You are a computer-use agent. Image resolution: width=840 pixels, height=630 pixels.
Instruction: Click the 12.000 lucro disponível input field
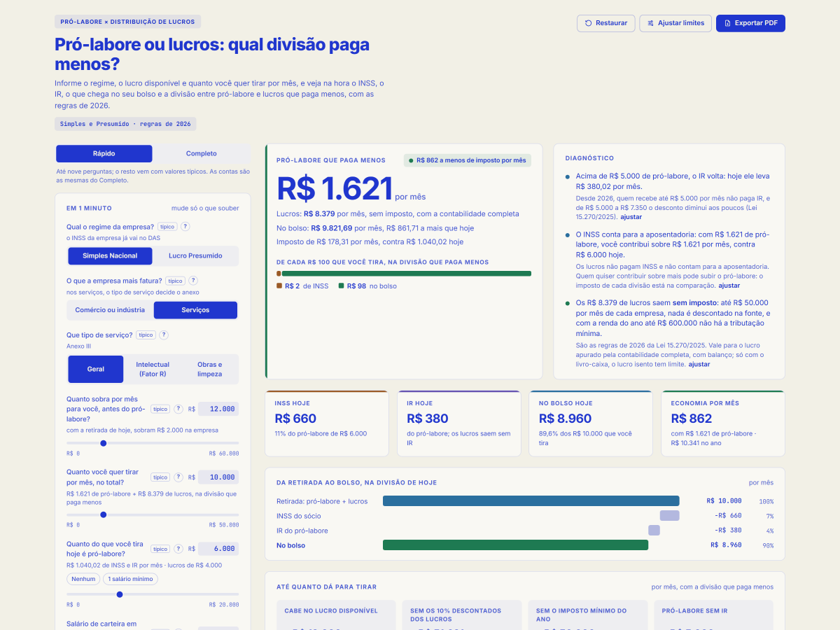(x=218, y=409)
